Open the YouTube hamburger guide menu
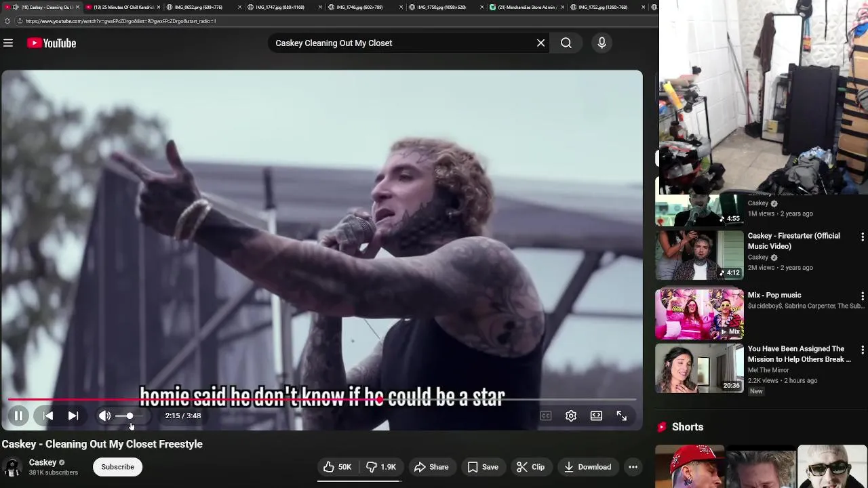Image resolution: width=868 pixels, height=488 pixels. coord(8,43)
